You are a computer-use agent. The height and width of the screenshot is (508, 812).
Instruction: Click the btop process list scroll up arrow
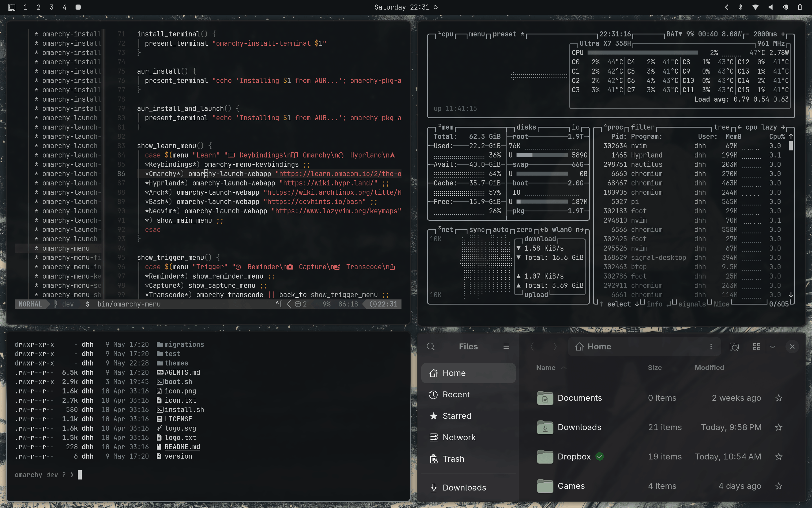[791, 136]
